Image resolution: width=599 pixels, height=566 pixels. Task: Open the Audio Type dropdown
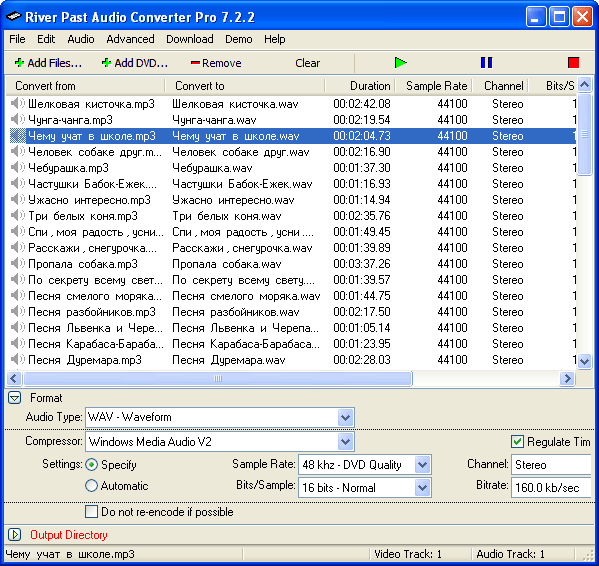345,417
